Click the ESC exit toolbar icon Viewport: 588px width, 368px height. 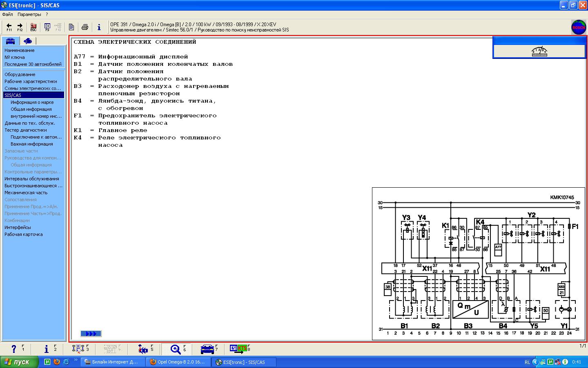click(33, 27)
